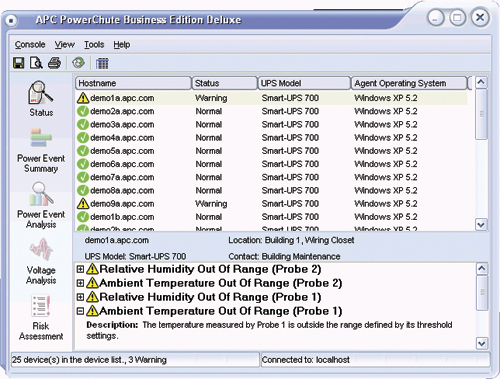
Task: Click Relative Humidity Out Of Range (Probe 1) text
Action: click(210, 297)
